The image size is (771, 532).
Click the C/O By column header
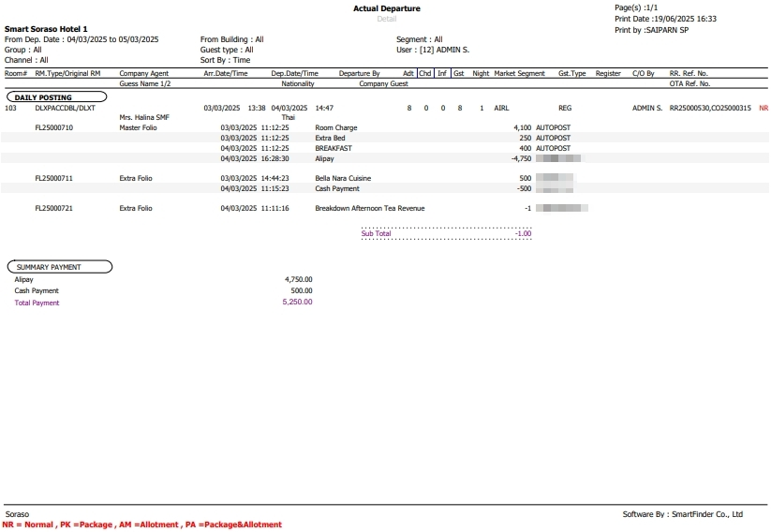pos(644,73)
